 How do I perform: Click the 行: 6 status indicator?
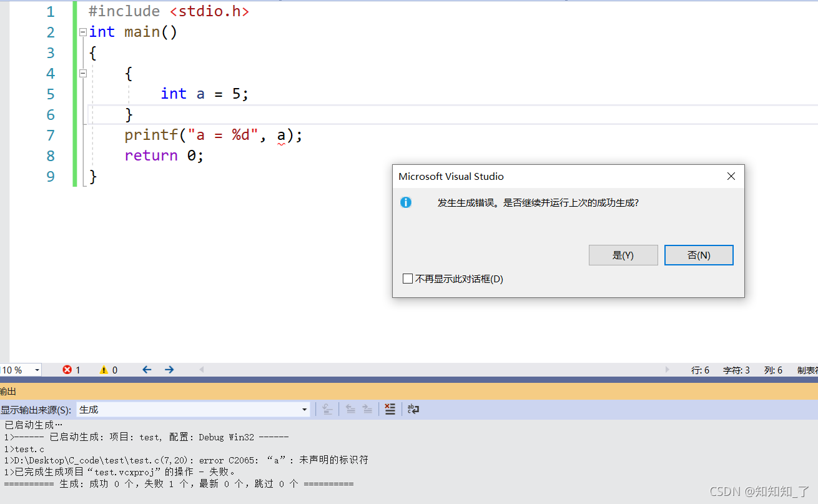pyautogui.click(x=700, y=370)
